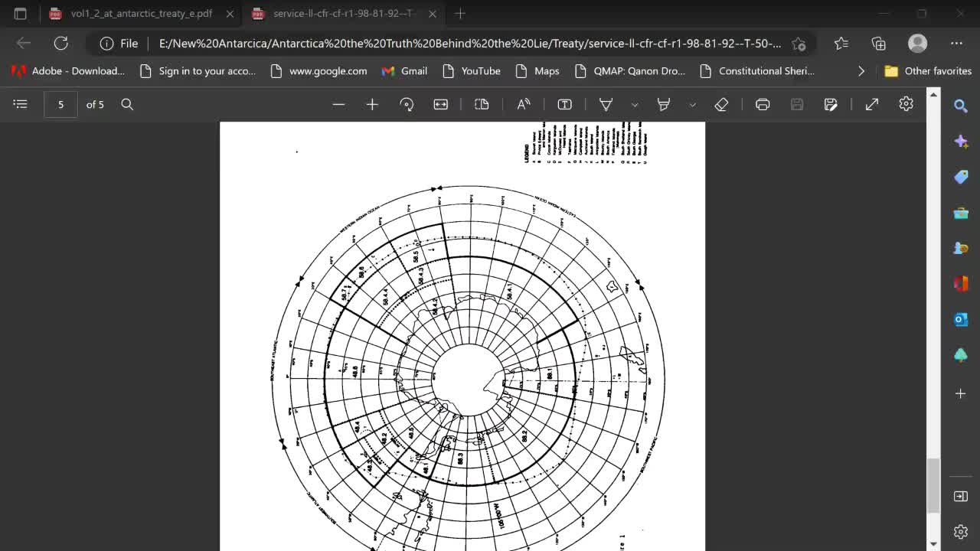
Task: Open find in PDF search
Action: pos(127,104)
